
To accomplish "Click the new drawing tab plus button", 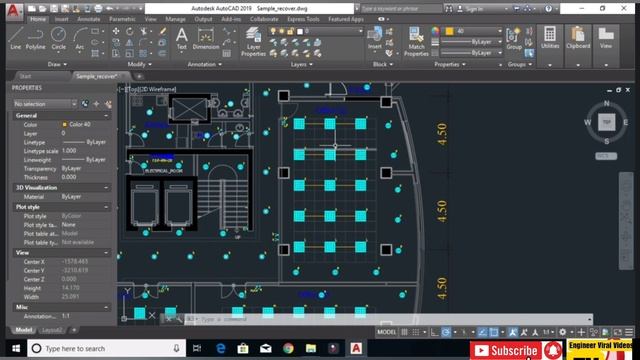I will pyautogui.click(x=139, y=76).
